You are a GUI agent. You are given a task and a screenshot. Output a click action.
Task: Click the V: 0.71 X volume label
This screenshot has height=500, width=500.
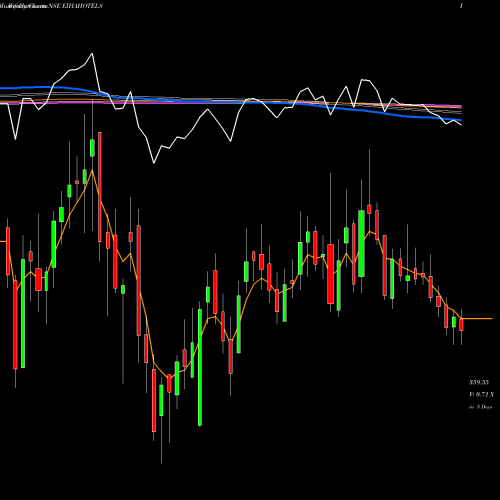[481, 394]
